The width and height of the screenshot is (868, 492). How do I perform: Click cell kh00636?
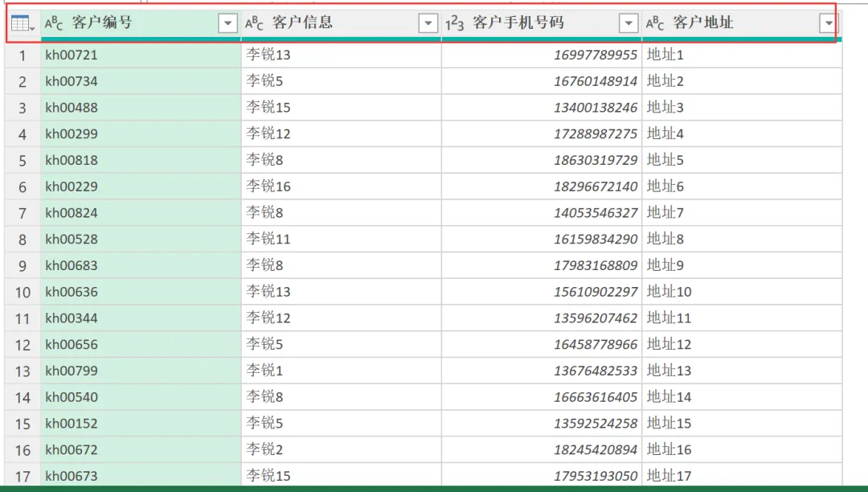(141, 292)
